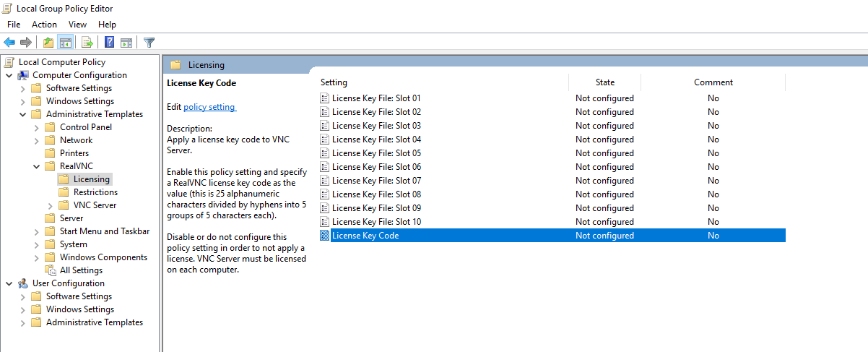Image resolution: width=868 pixels, height=352 pixels.
Task: Click the Show/Hide Action Pane icon
Action: point(126,43)
